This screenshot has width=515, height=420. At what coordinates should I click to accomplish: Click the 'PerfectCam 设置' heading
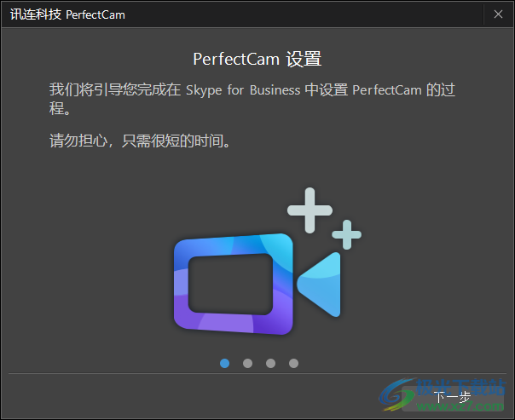(x=257, y=60)
